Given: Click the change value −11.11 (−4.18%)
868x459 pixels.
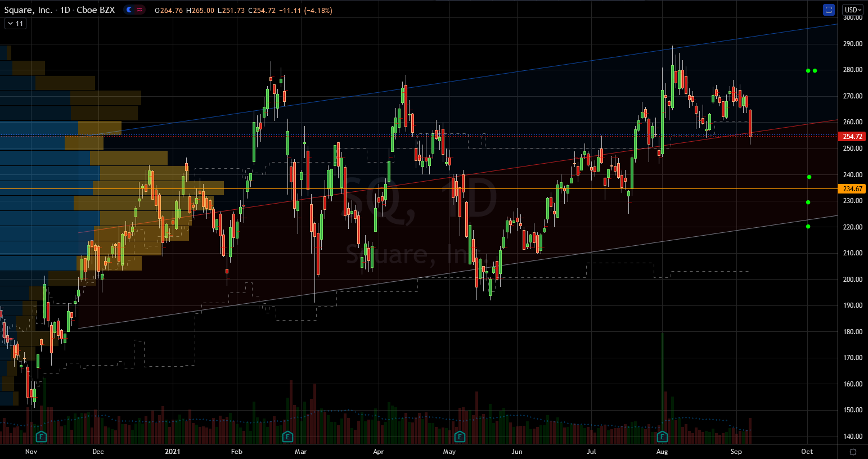Looking at the screenshot, I should click(305, 10).
